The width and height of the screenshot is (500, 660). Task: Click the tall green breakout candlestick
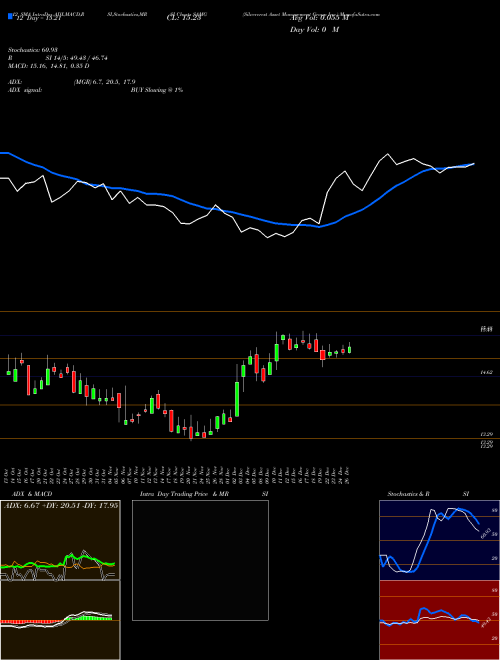(237, 399)
